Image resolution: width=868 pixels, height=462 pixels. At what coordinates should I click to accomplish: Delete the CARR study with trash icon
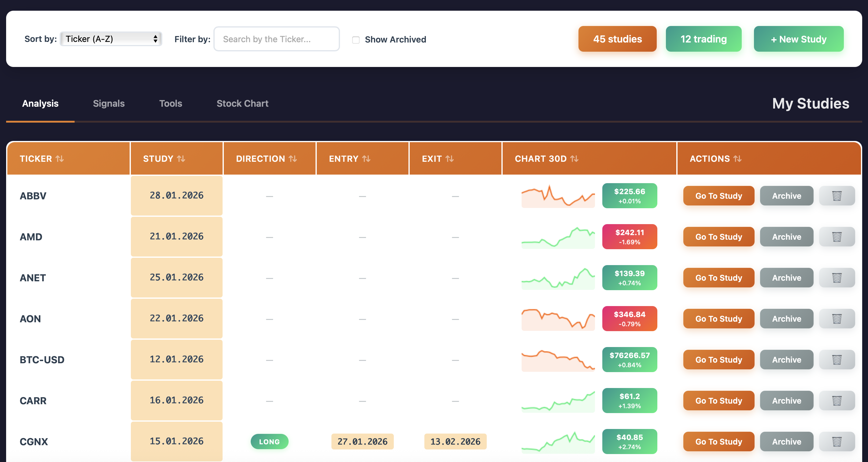coord(837,401)
